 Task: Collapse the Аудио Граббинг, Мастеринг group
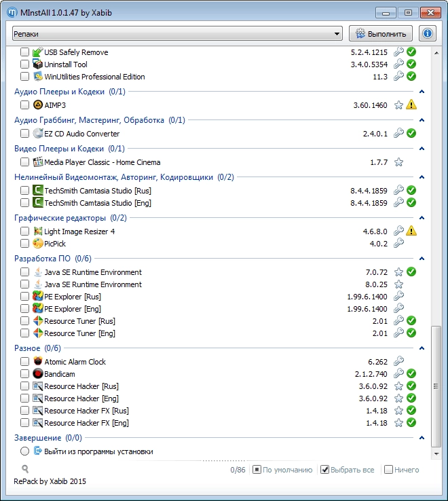(x=422, y=120)
